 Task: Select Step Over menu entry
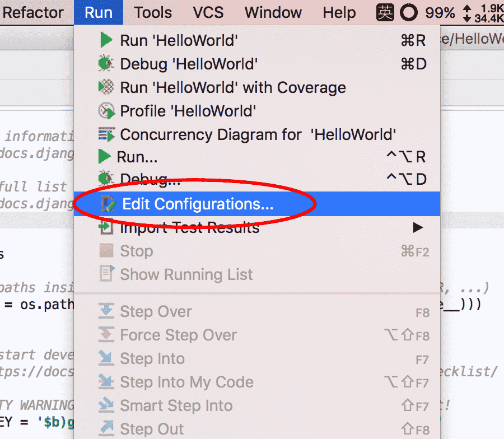257,311
